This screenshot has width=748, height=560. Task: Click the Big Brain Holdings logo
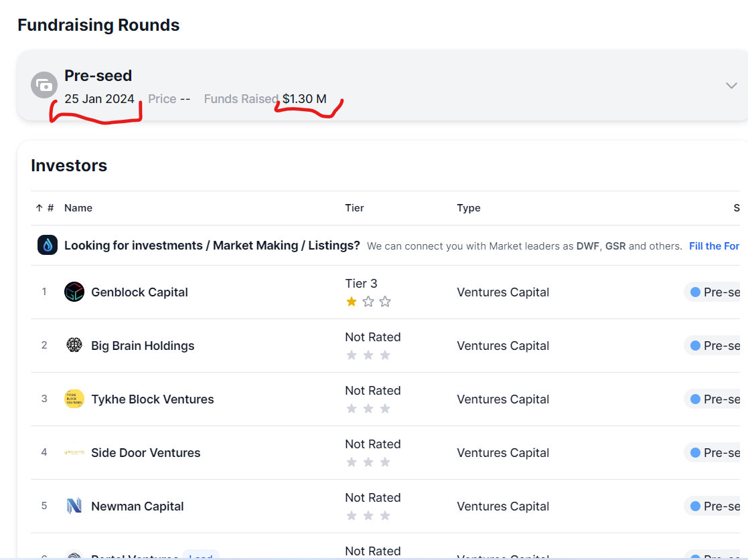74,345
